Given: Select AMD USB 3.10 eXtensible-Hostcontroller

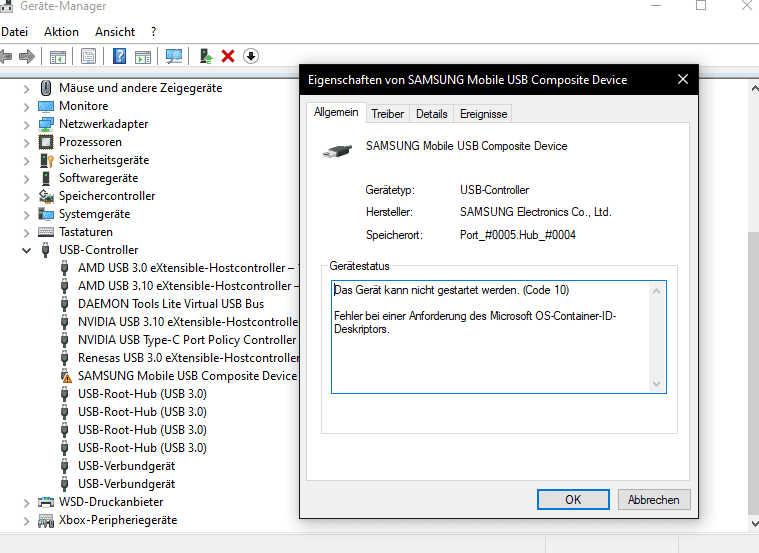Looking at the screenshot, I should [188, 286].
